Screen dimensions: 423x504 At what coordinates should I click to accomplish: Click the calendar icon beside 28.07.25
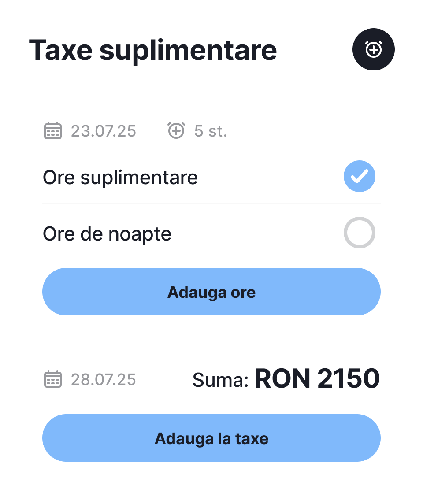53,379
